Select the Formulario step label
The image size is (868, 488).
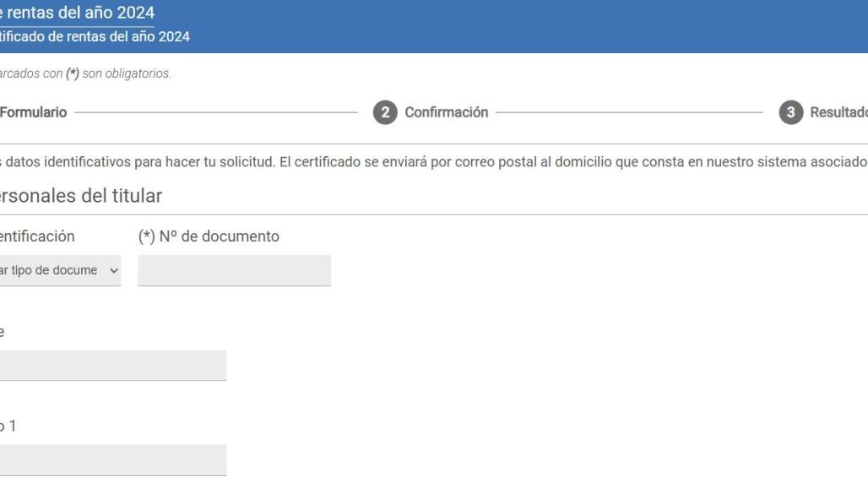pos(34,112)
